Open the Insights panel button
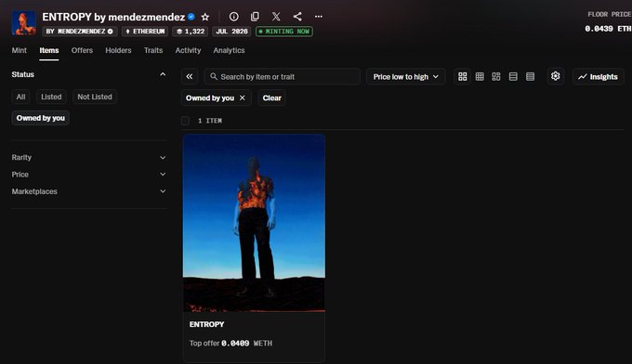Viewport: 632px width, 364px height. point(599,76)
